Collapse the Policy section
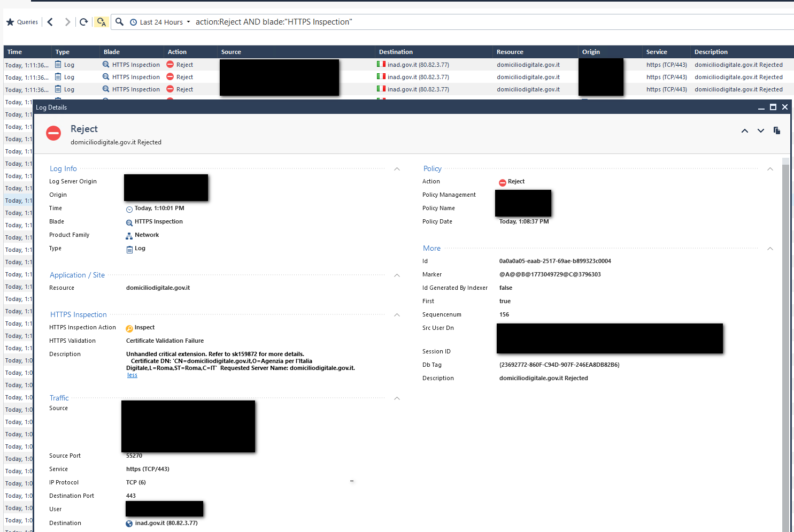The height and width of the screenshot is (532, 794). point(770,169)
